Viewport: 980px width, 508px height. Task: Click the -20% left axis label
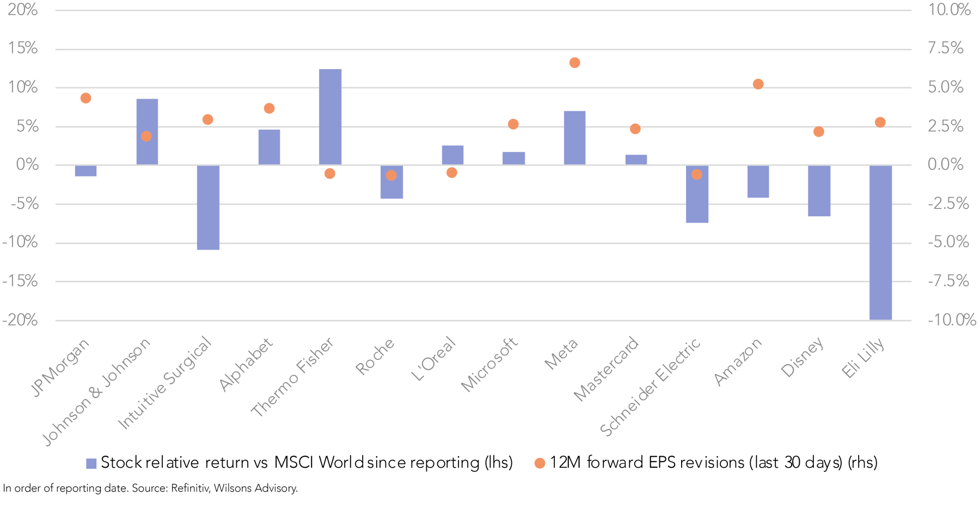(x=20, y=320)
